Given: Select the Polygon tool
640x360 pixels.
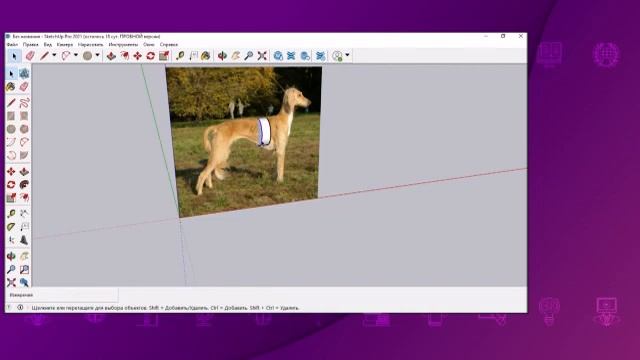Looking at the screenshot, I should tap(24, 129).
